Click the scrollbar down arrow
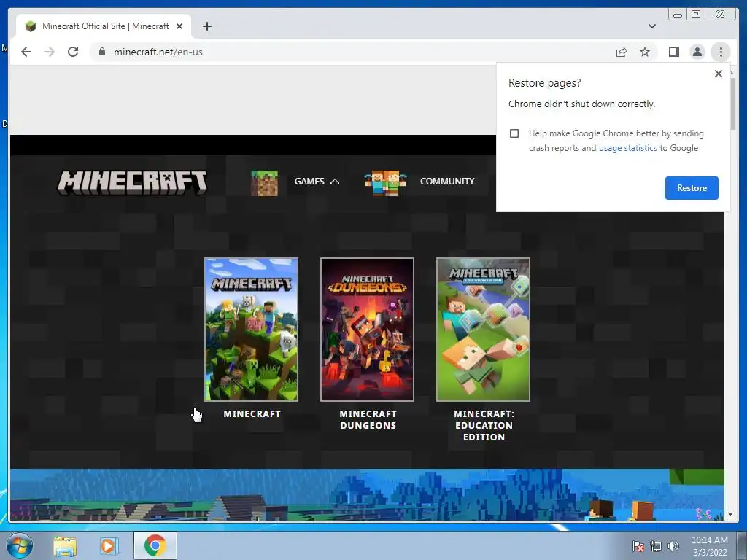Image resolution: width=747 pixels, height=560 pixels. point(731,514)
